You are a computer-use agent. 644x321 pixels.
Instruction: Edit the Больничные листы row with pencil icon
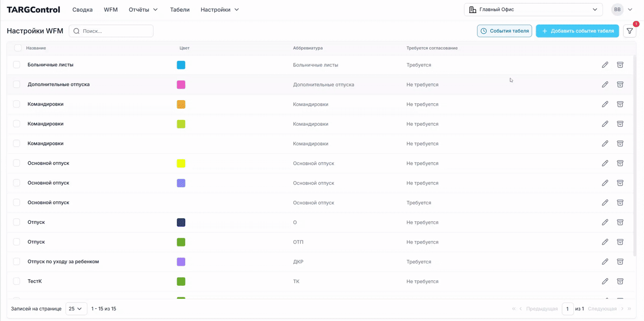click(605, 65)
